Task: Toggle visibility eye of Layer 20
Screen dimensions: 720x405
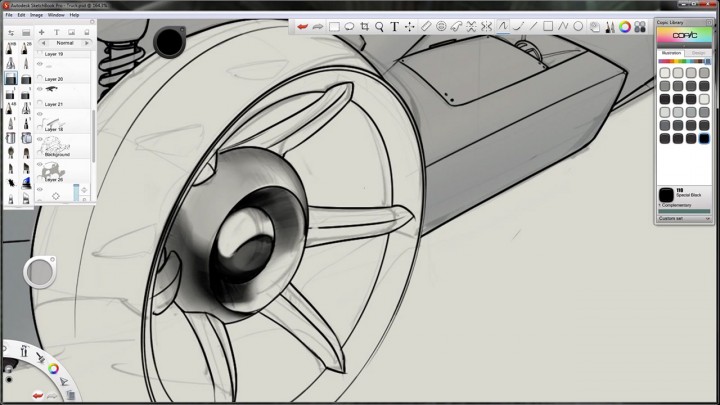Action: (x=39, y=64)
